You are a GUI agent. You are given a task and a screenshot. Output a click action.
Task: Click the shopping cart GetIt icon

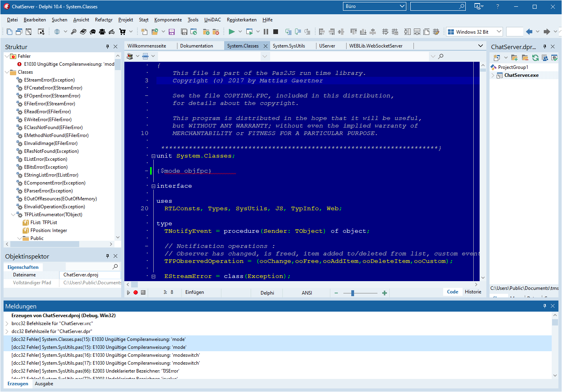click(x=122, y=32)
